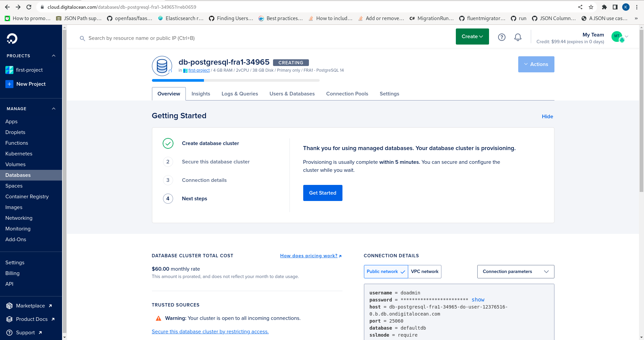Click the Get Started button

323,193
